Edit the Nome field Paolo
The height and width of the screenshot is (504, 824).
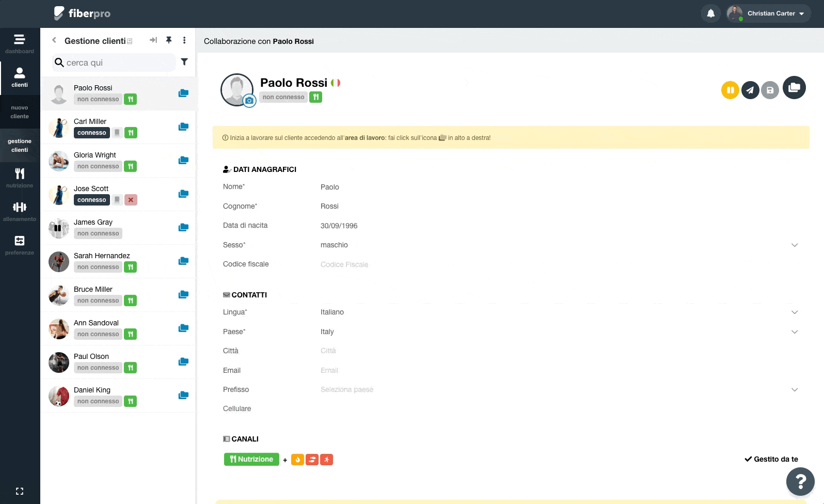point(559,187)
